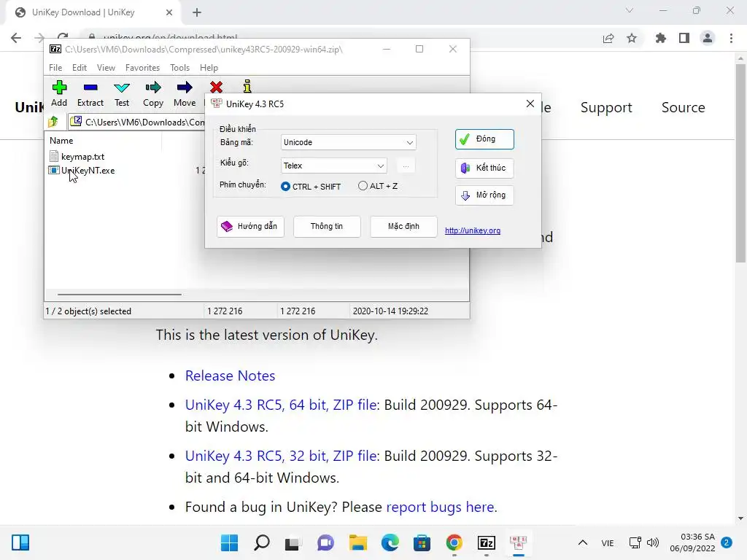This screenshot has height=560, width=747.
Task: Open Hướng dẫn help button
Action: [251, 226]
